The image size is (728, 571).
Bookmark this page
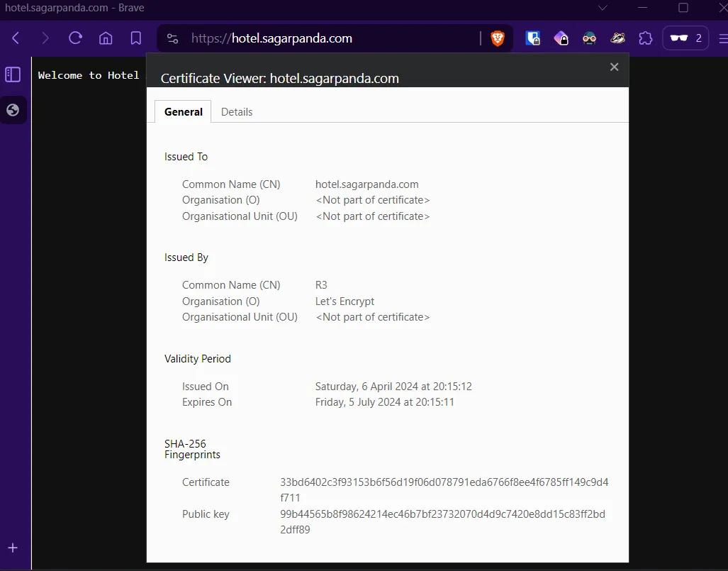click(x=135, y=38)
